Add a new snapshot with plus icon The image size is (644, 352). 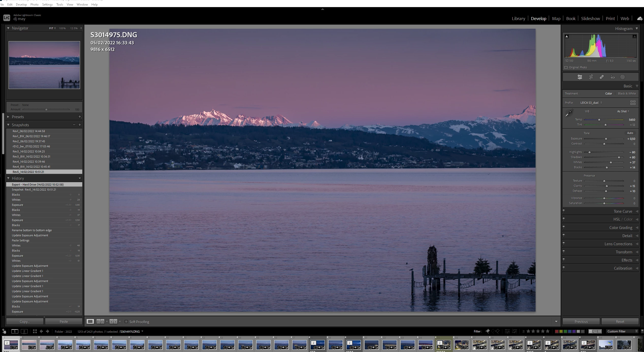[80, 125]
